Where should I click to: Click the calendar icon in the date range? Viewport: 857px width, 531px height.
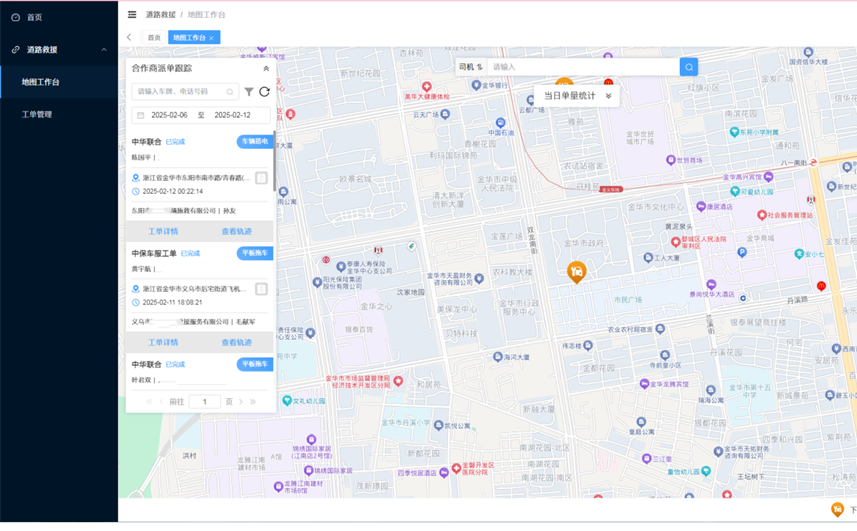[140, 115]
